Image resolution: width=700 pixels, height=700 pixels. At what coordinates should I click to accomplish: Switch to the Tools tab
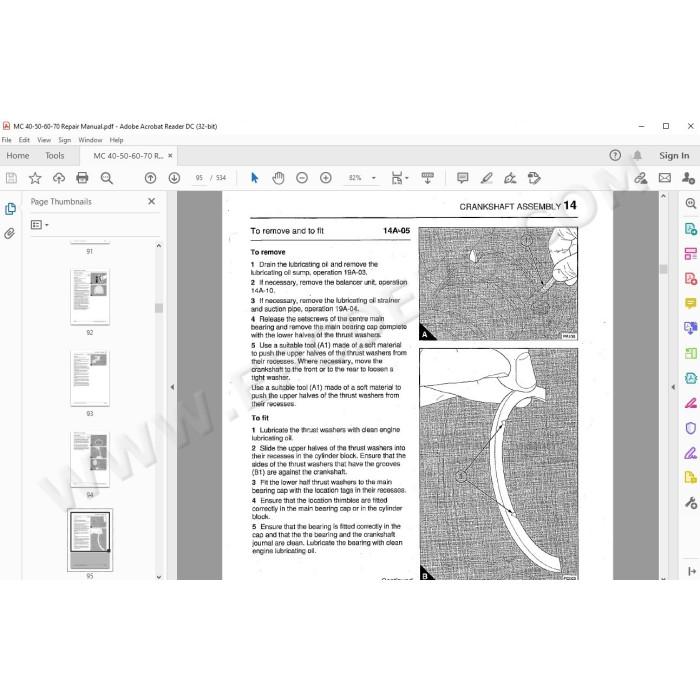pos(55,155)
